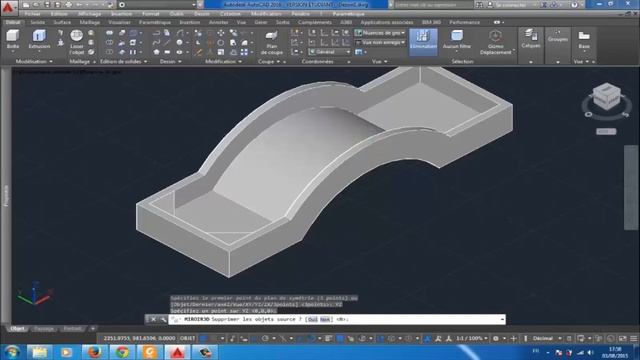Choose the Lisser l'objet mesh tool
The height and width of the screenshot is (360, 640).
[76, 42]
